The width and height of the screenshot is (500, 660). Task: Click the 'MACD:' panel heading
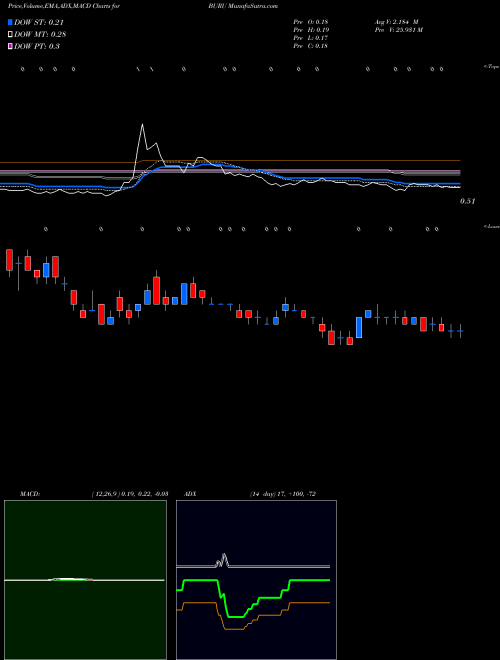tap(30, 494)
